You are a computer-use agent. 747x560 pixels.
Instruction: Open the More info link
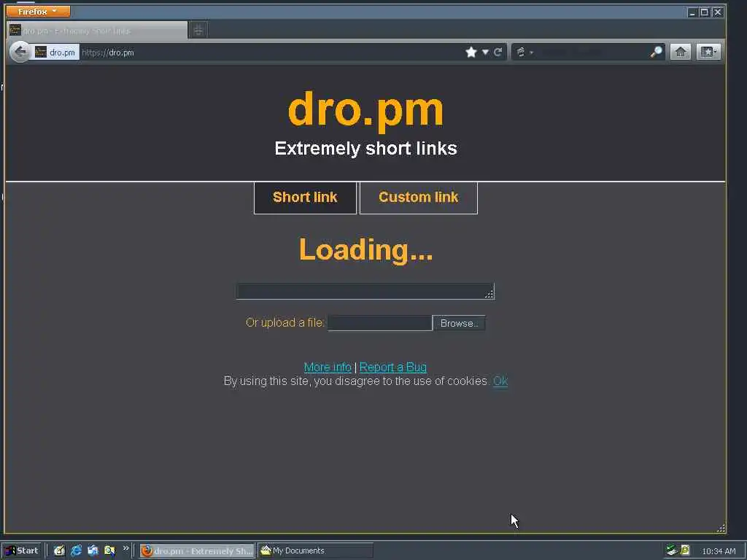pyautogui.click(x=328, y=367)
